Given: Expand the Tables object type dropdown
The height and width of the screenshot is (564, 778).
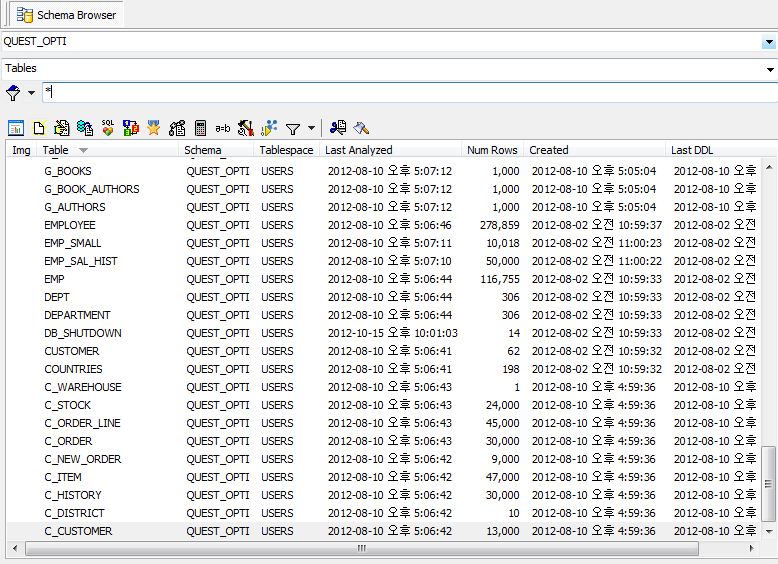Looking at the screenshot, I should (x=768, y=69).
